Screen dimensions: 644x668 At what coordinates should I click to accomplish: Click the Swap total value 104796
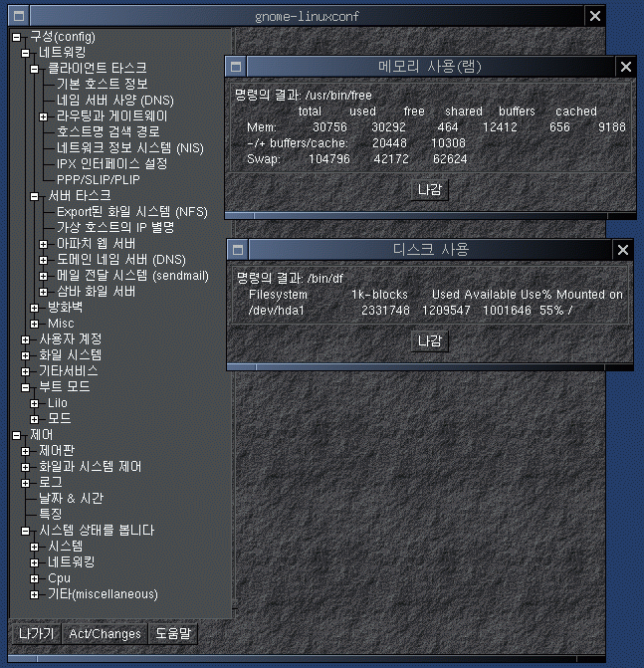(329, 159)
